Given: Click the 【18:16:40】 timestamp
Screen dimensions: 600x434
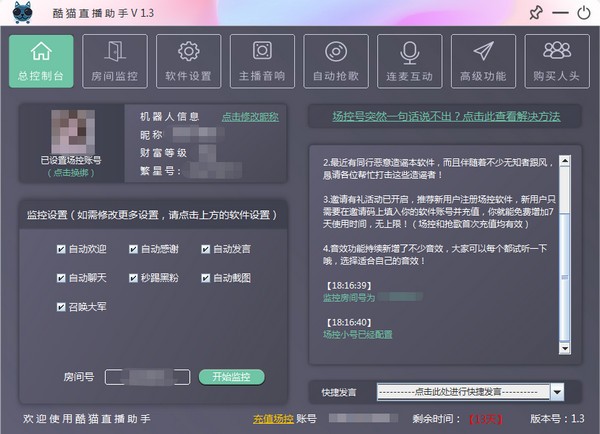Looking at the screenshot, I should pyautogui.click(x=349, y=322).
